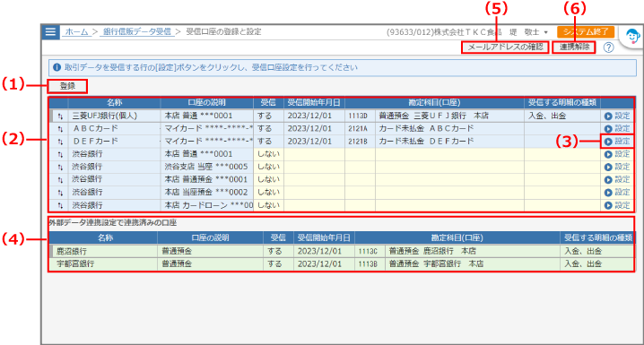Click 設定 for 本店 普通預金 ***0001 row

617,180
